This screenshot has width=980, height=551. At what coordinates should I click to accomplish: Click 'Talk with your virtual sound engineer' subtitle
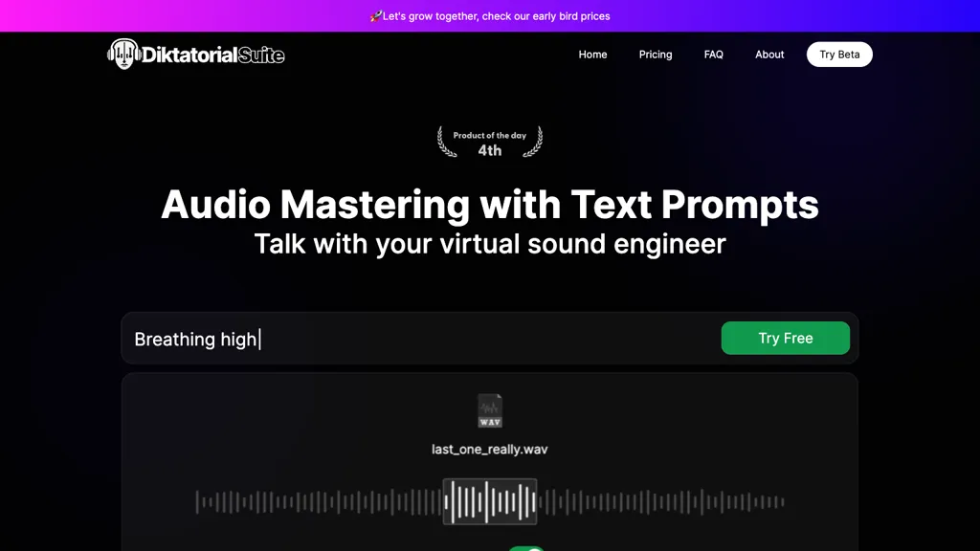point(490,244)
